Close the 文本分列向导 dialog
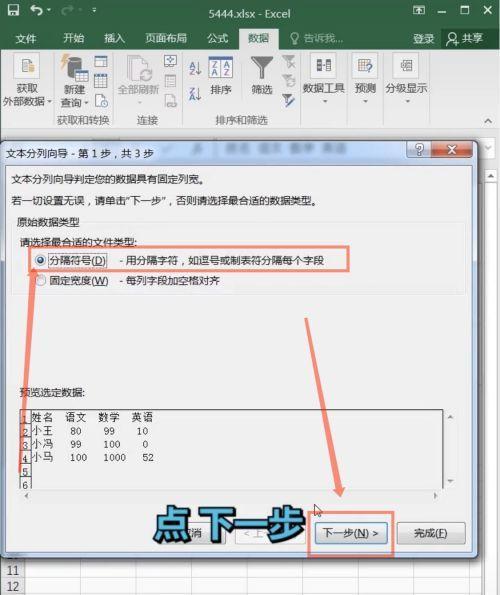500x595 pixels. tap(451, 149)
